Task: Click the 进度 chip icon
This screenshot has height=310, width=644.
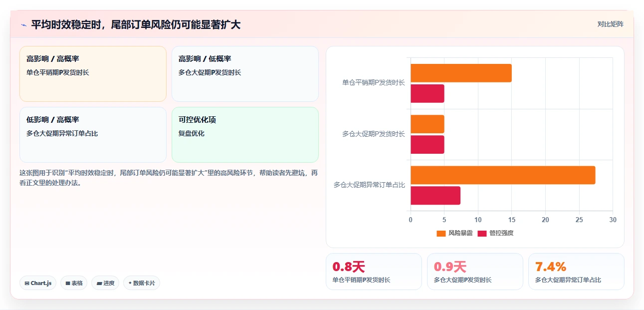Action: click(x=99, y=283)
